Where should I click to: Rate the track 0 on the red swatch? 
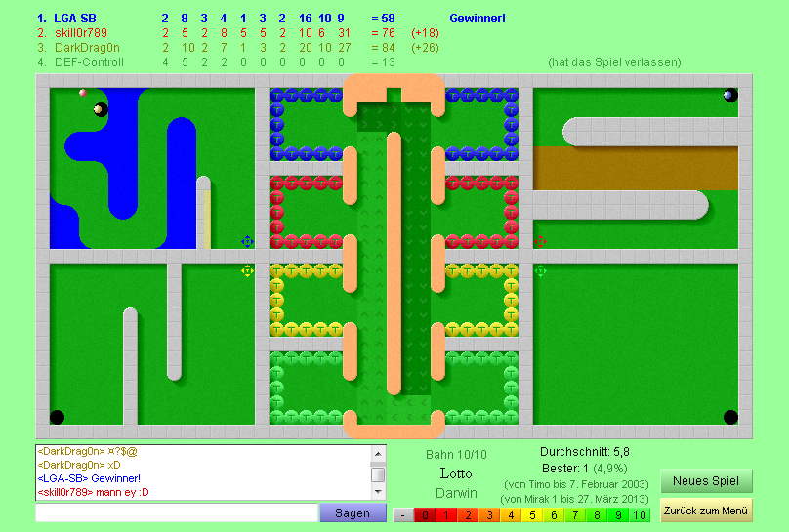pos(425,515)
